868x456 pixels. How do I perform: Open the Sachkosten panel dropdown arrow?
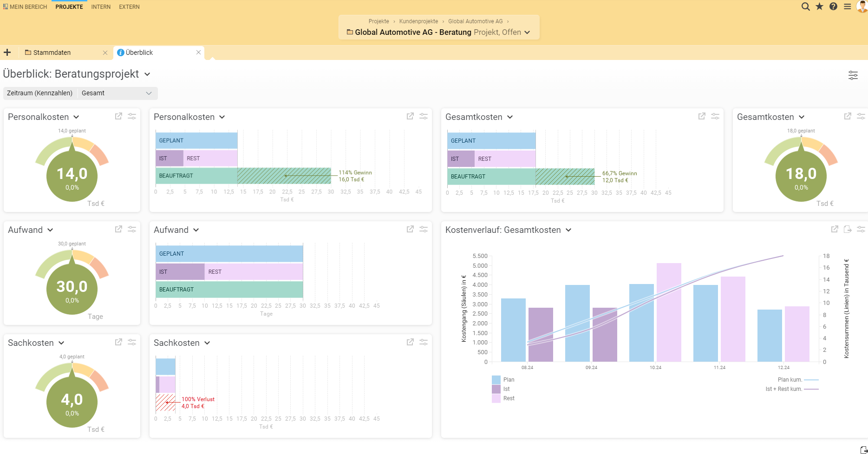click(x=62, y=343)
